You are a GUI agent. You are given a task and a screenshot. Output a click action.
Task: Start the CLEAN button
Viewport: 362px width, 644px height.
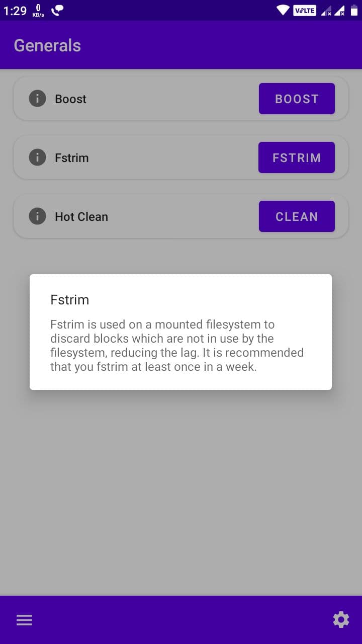point(297,216)
